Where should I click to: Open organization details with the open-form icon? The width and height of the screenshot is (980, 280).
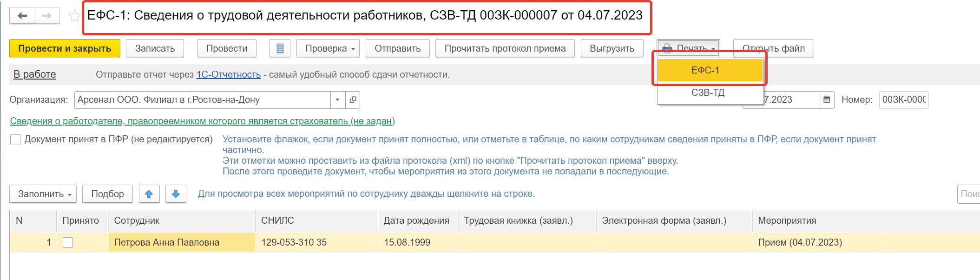tap(353, 100)
